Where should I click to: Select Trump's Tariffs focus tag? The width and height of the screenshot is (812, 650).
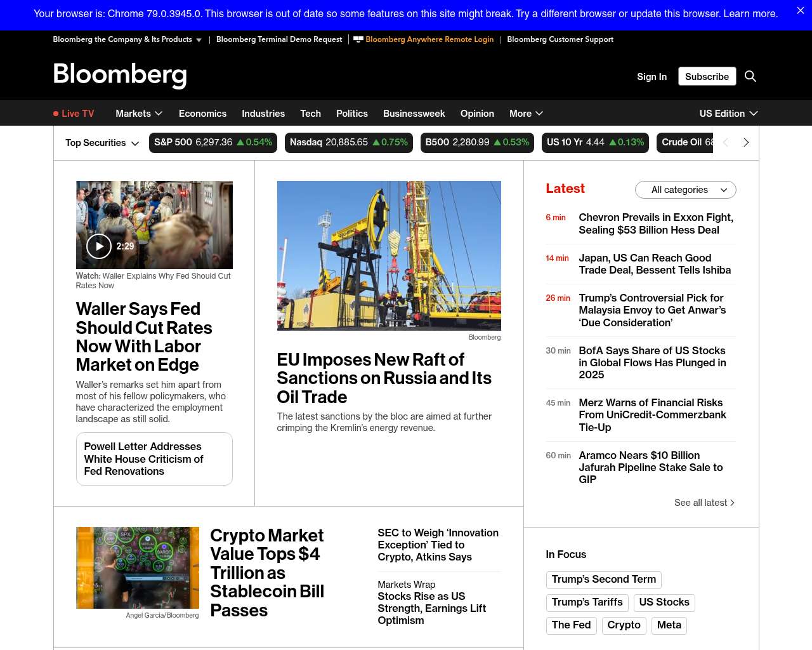pos(587,602)
